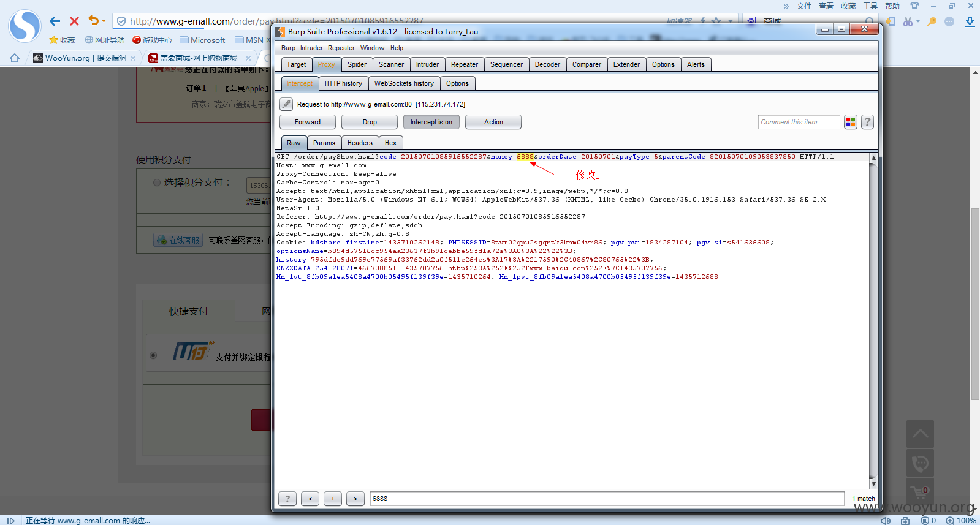Open the Proxy Options sub-tab
The height and width of the screenshot is (525, 980).
[x=457, y=83]
